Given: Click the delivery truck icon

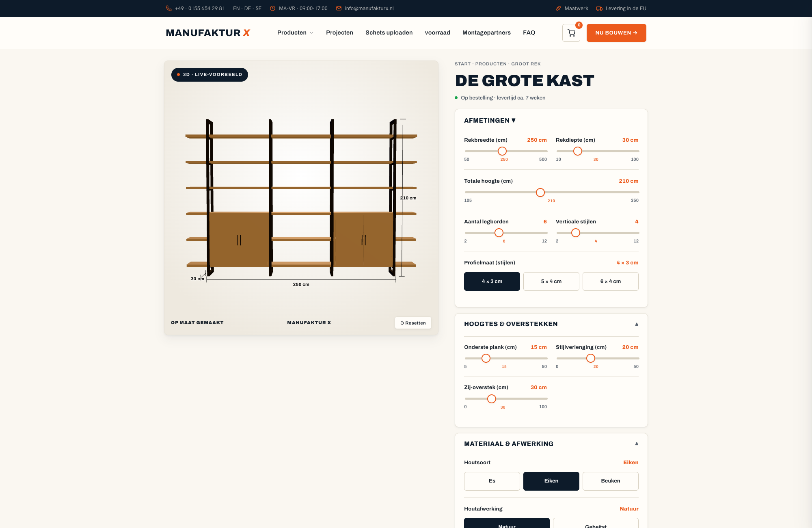Looking at the screenshot, I should (x=599, y=9).
